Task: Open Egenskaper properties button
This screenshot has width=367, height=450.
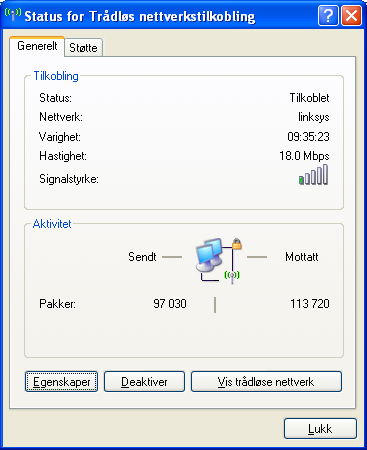Action: click(61, 382)
